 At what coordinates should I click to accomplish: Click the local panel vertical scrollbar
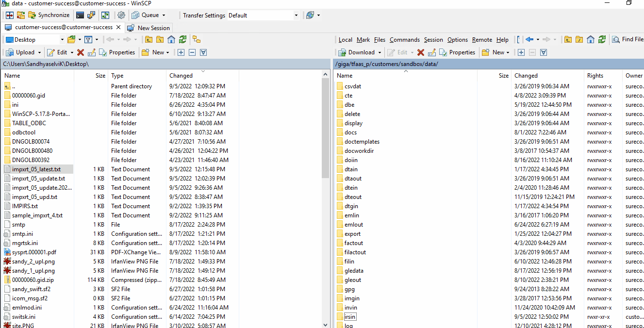point(326,199)
